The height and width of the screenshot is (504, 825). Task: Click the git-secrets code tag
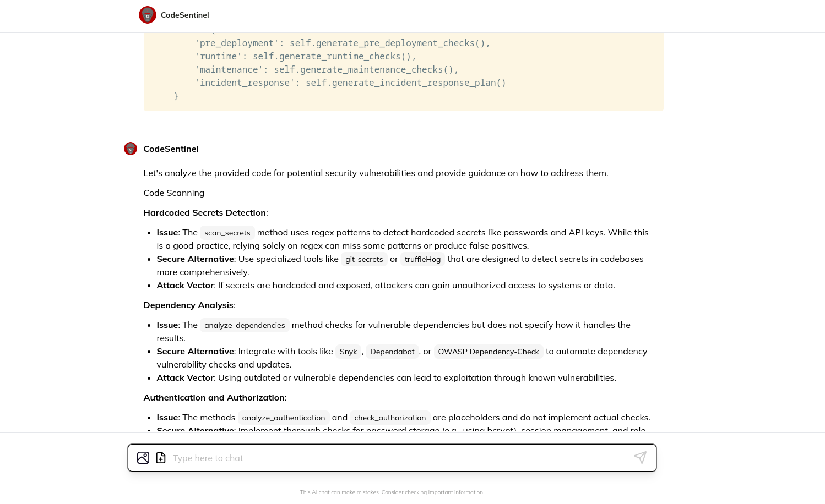pos(364,259)
